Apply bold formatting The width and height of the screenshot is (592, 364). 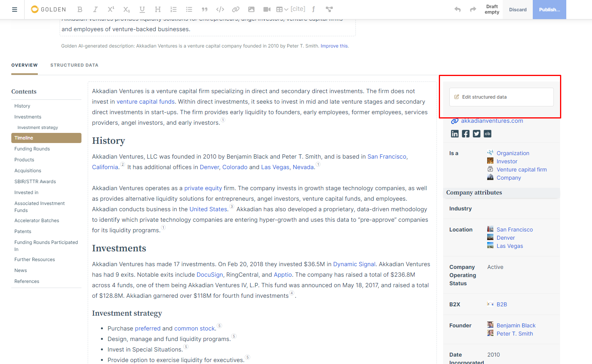80,9
